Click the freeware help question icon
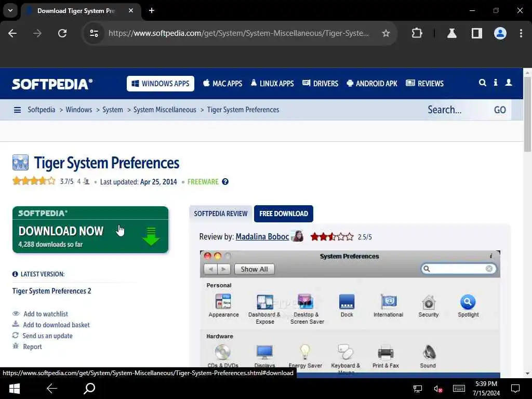The width and height of the screenshot is (532, 399). 225,181
